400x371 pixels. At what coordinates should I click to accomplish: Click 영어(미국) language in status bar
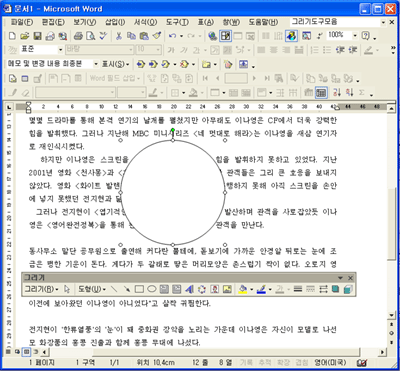coord(330,362)
